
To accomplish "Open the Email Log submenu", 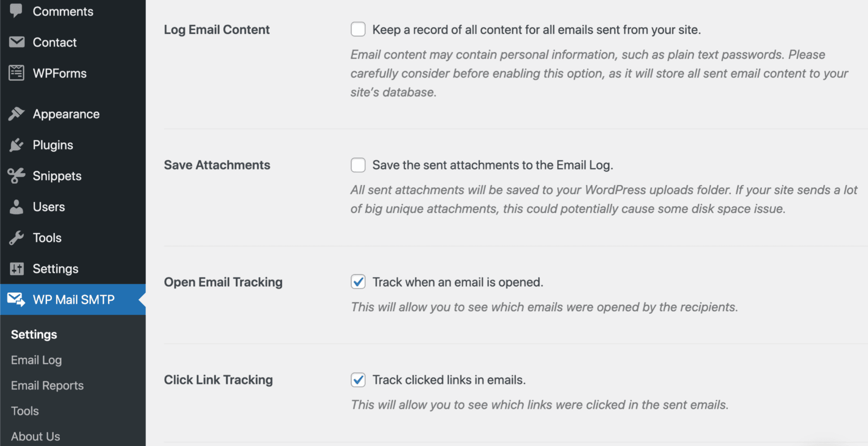I will pos(36,360).
